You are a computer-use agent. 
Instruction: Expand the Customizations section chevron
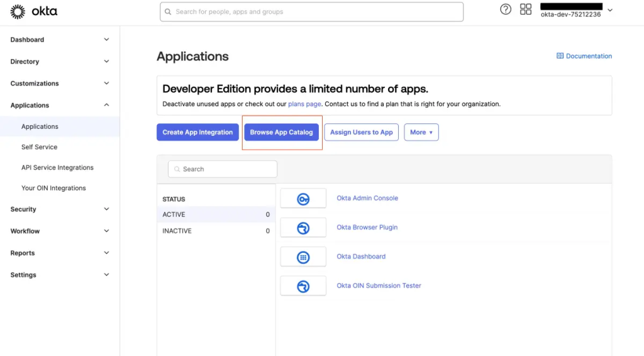(x=106, y=83)
